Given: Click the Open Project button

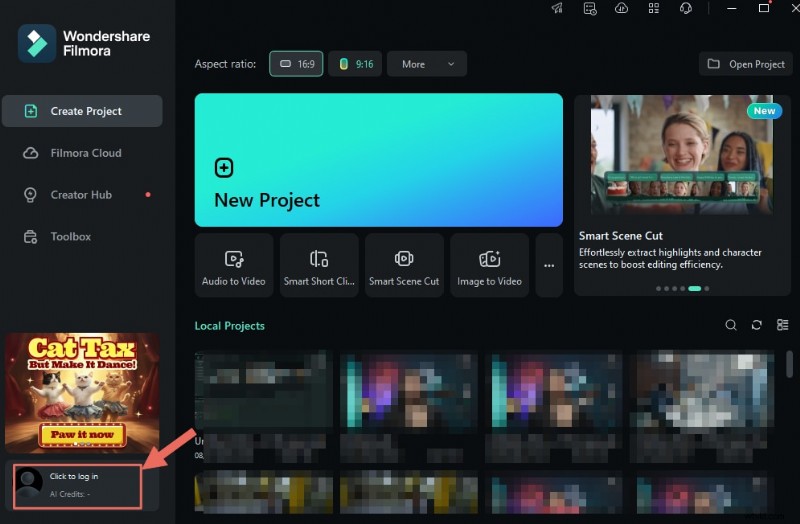Looking at the screenshot, I should click(x=745, y=64).
